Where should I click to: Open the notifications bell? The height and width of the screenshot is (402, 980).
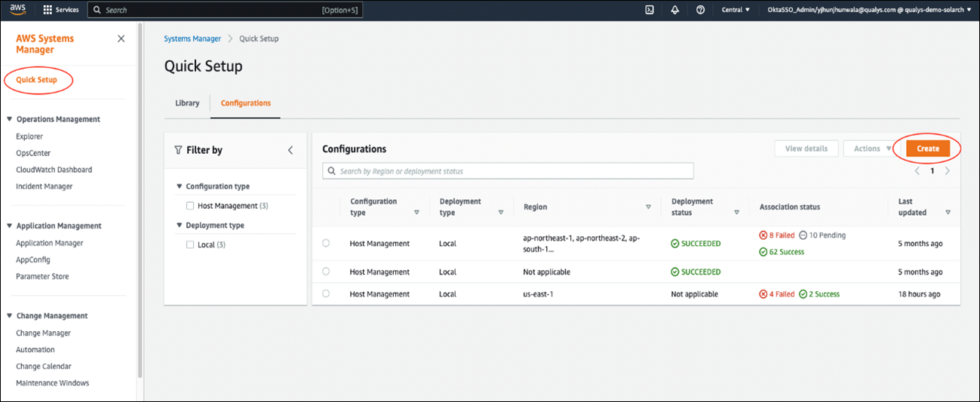pyautogui.click(x=674, y=10)
